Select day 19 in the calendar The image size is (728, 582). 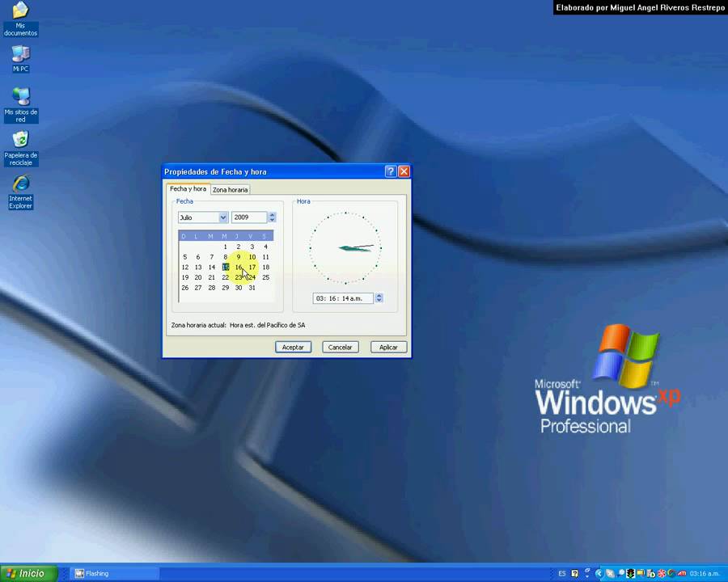tap(184, 277)
